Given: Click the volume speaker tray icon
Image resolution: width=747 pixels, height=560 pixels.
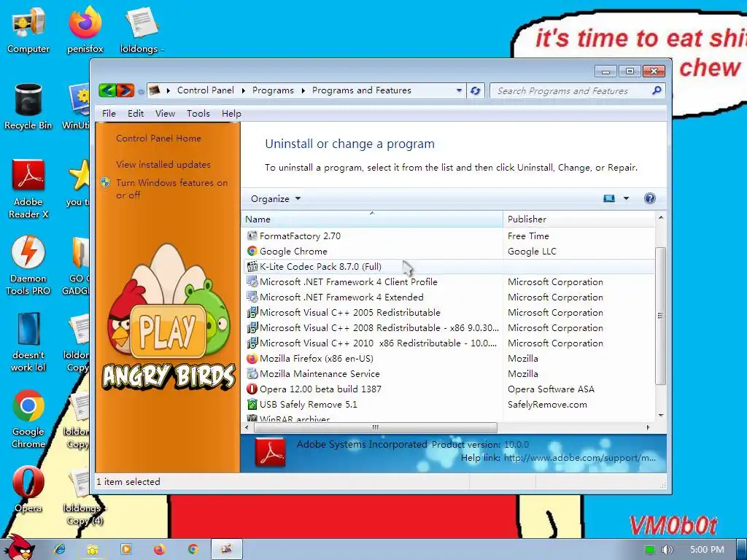Looking at the screenshot, I should pos(667,550).
